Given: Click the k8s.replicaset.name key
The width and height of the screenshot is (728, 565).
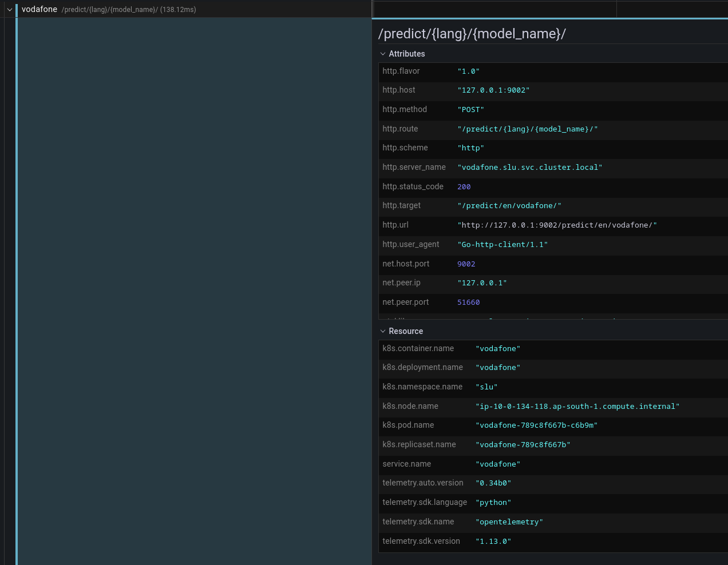Looking at the screenshot, I should point(419,444).
